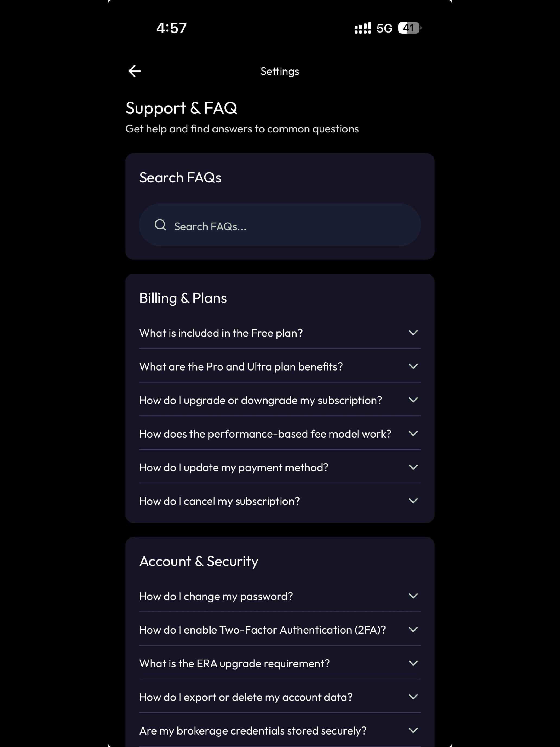Expand 'How do I change my password?'
Viewport: 560px width, 747px height.
pos(280,596)
